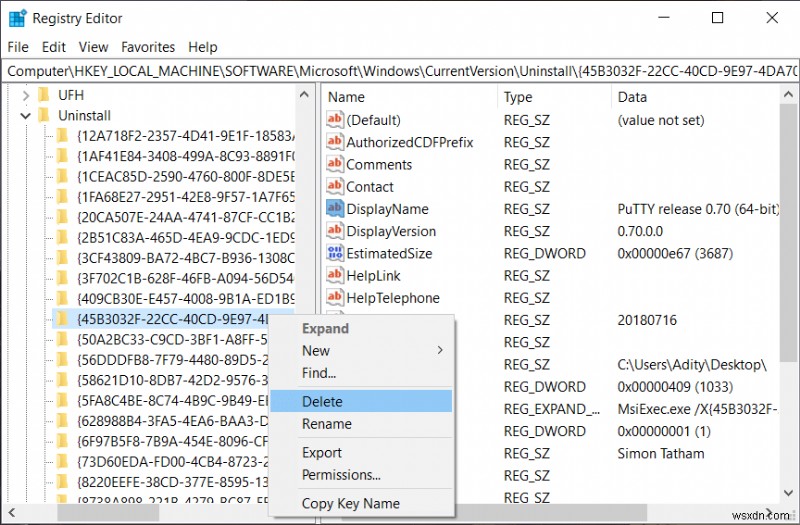Expand the UFH tree node
800x525 pixels.
coord(26,95)
